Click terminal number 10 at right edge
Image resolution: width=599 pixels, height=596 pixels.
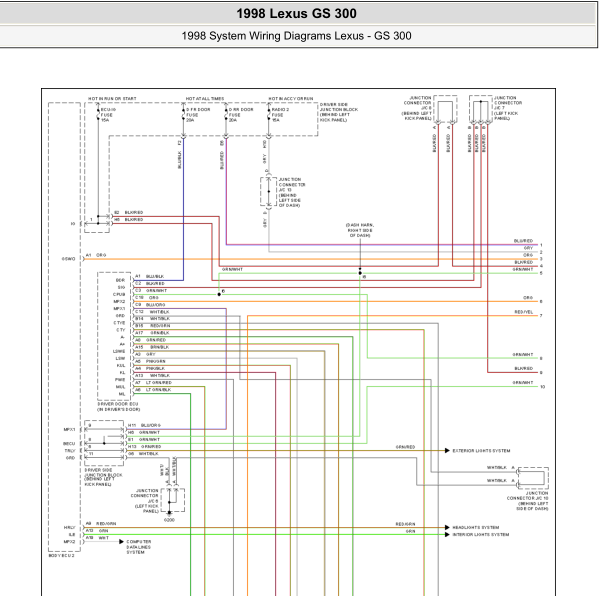click(542, 387)
